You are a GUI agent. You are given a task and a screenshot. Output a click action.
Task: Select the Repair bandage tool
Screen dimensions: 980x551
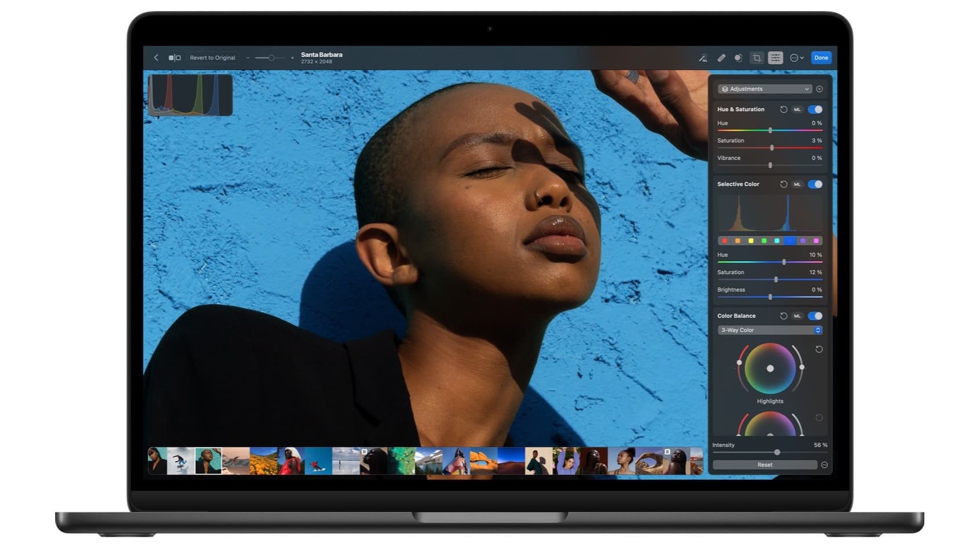pyautogui.click(x=721, y=58)
